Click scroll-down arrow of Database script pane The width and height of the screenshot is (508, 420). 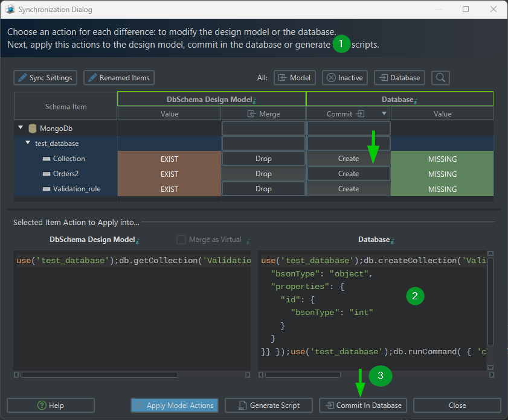(x=490, y=367)
